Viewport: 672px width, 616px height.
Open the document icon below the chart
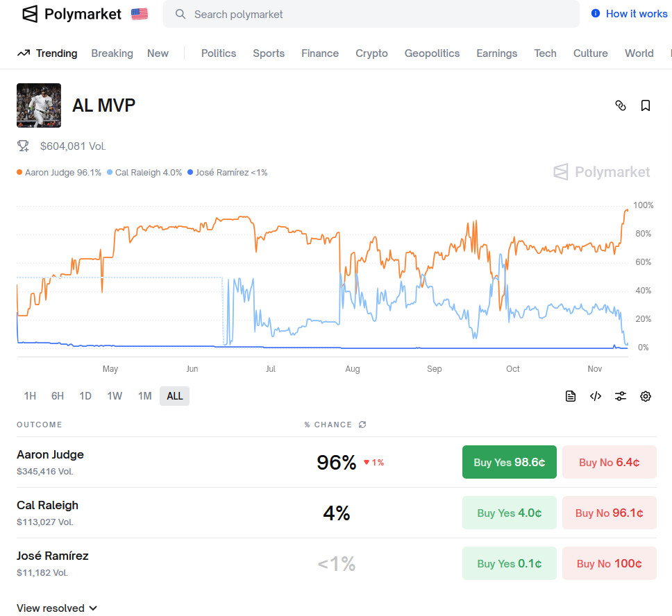point(571,396)
